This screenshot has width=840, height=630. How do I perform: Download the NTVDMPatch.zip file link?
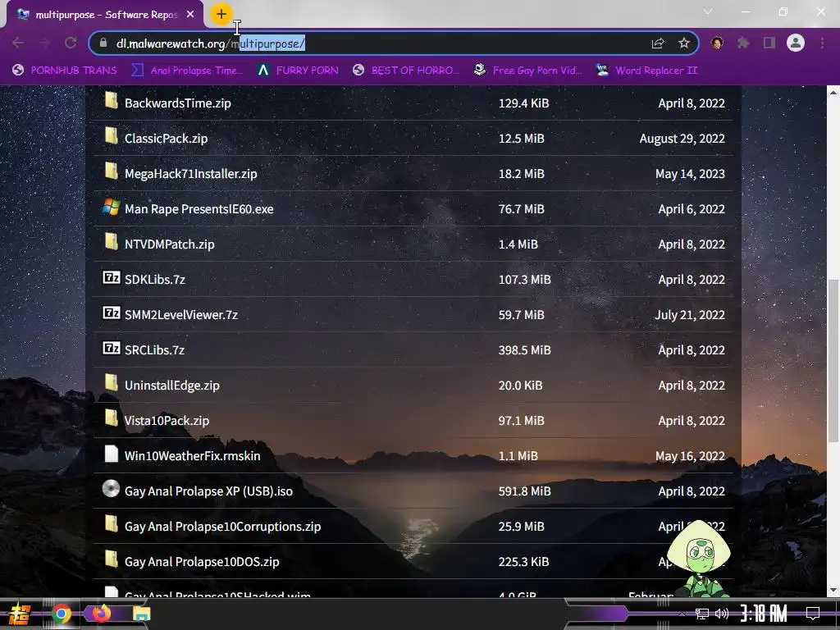click(169, 244)
